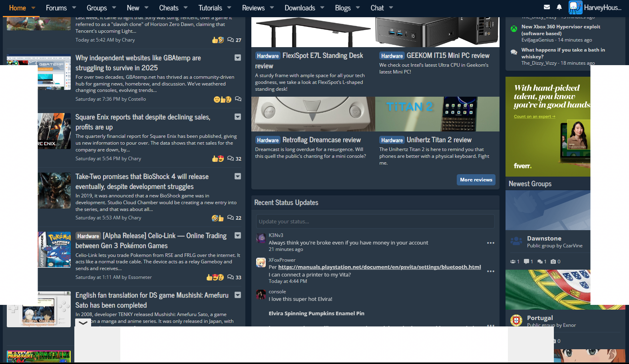Open the BioShock Big Daddy article thumbnail
The height and width of the screenshot is (364, 629).
click(54, 191)
